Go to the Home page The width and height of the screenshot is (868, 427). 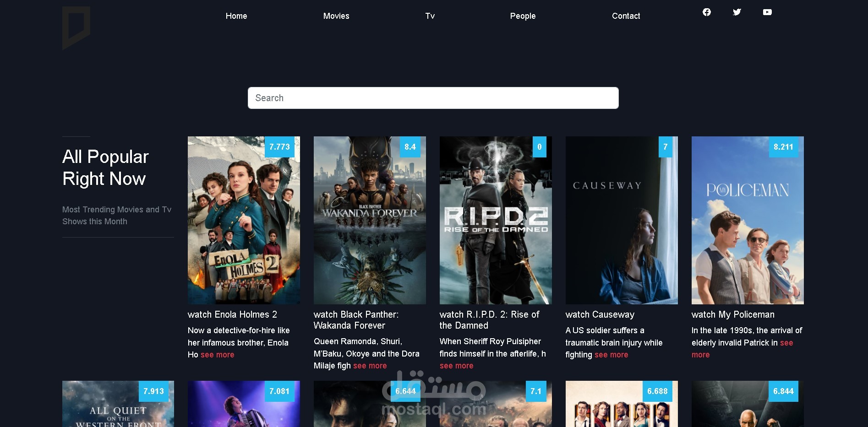pos(236,16)
